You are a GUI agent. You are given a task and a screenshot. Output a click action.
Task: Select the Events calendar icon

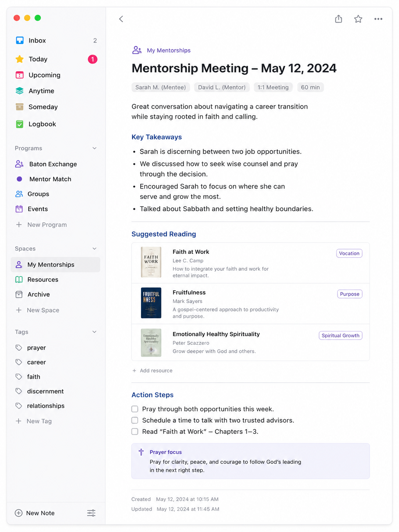coord(19,209)
